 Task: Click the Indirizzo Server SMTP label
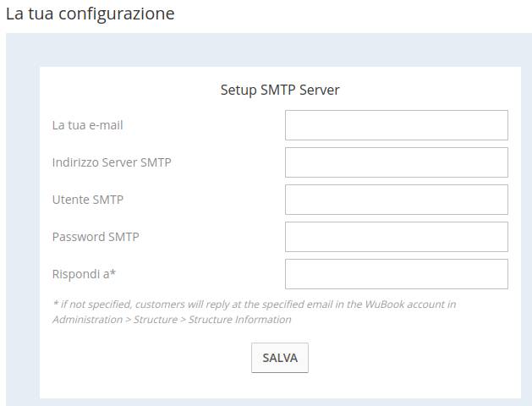click(x=112, y=162)
